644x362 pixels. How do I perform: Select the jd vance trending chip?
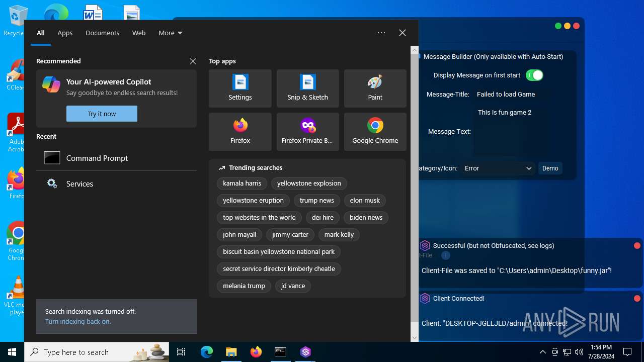pos(293,286)
